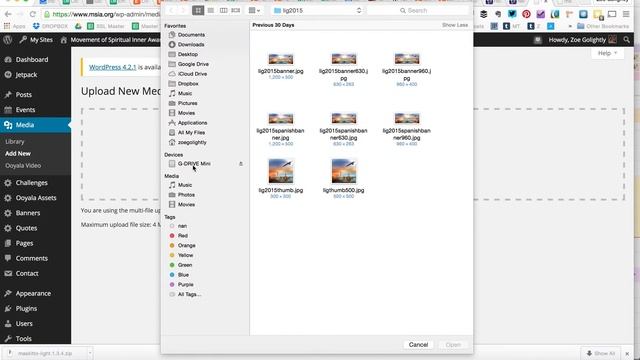
Task: Open Ooyala Video submenu link
Action: point(23,166)
